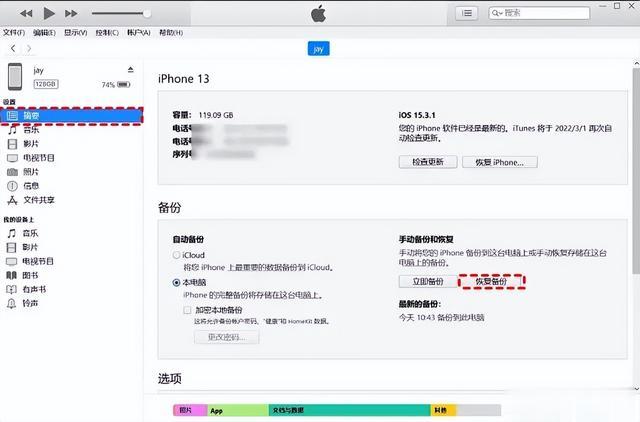640x422 pixels.
Task: Select the 本电脑 backup radio button
Action: click(176, 282)
